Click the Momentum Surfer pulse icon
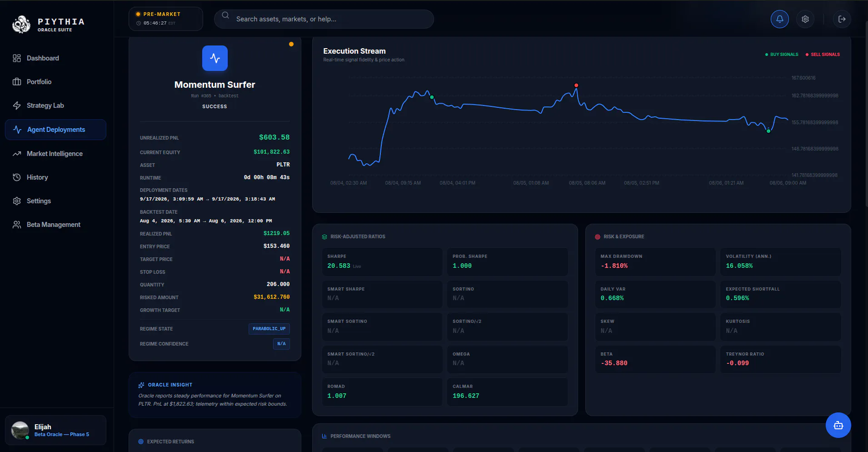Screen dimensions: 868x452 (215, 58)
